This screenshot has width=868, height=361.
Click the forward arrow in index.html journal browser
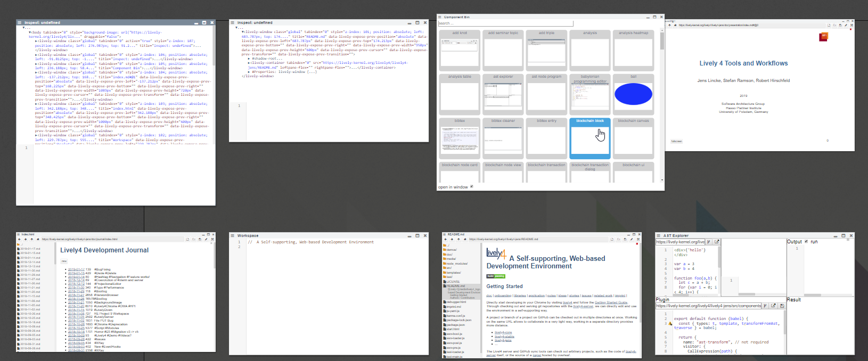tap(25, 240)
